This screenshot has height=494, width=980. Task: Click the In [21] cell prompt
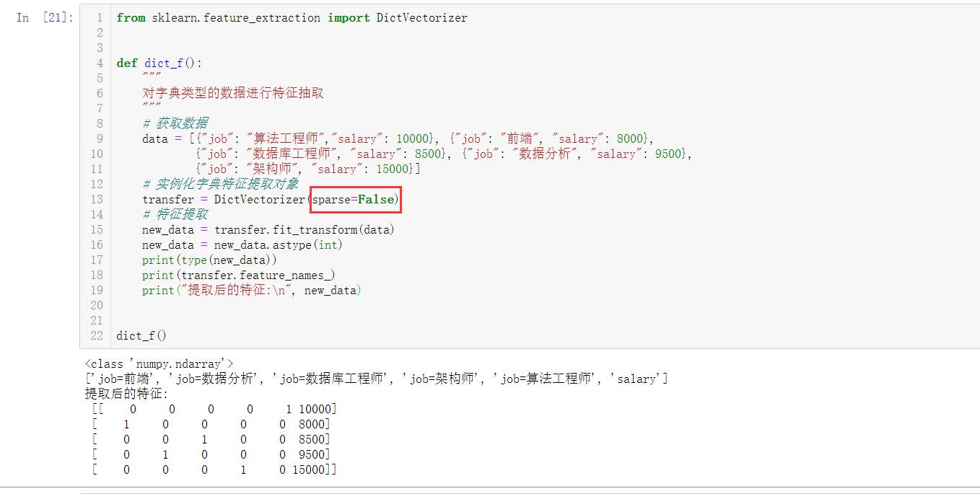pos(45,17)
